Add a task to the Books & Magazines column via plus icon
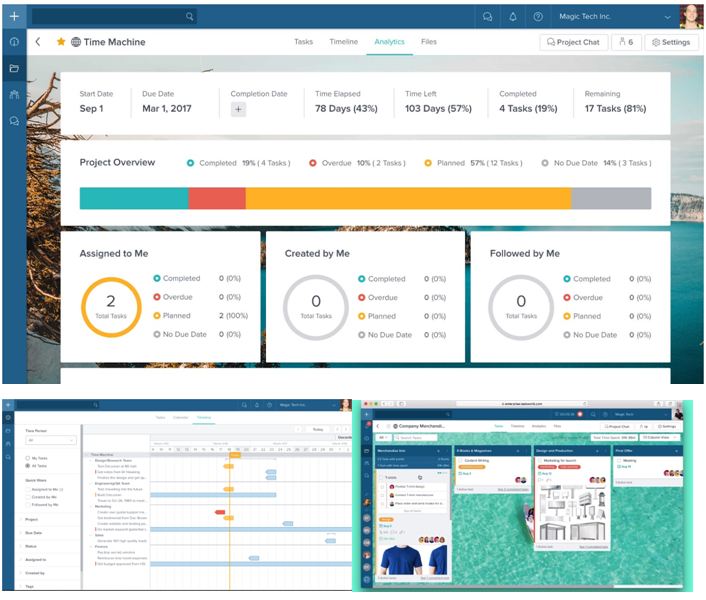The image size is (706, 600). pyautogui.click(x=517, y=451)
